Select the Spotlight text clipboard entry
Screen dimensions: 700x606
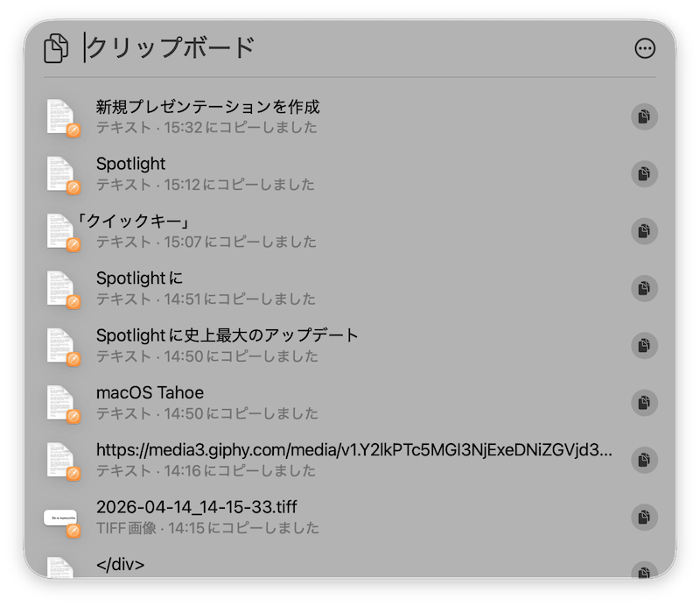[x=131, y=165]
